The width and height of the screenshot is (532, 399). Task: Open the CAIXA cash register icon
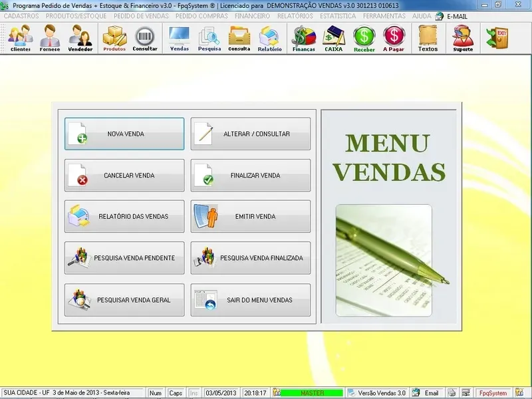333,38
